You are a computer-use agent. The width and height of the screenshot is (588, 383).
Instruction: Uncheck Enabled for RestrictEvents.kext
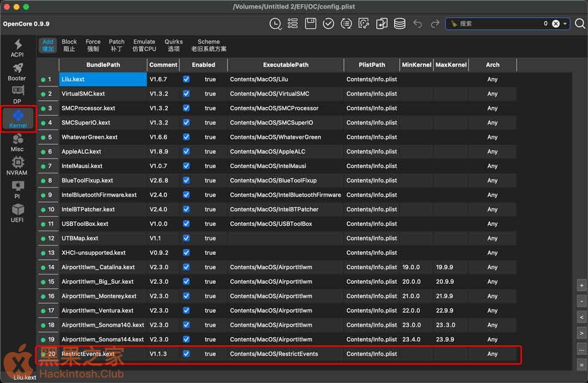click(186, 354)
